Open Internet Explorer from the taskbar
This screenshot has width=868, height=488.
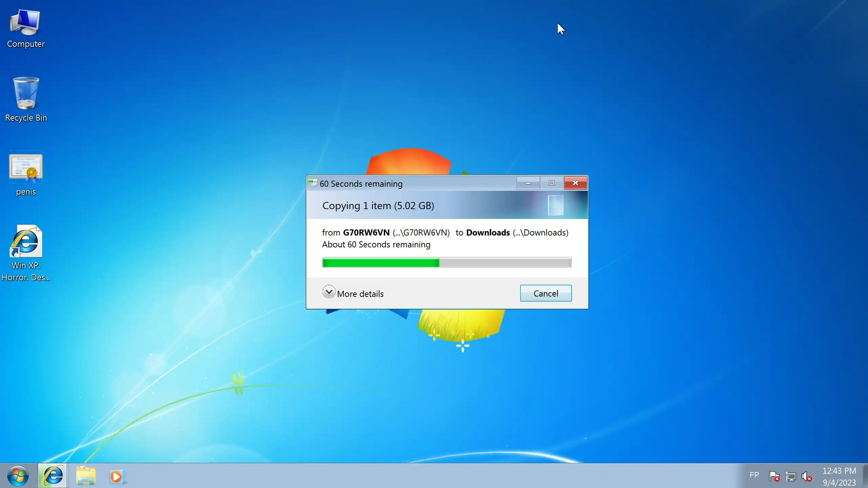(53, 476)
